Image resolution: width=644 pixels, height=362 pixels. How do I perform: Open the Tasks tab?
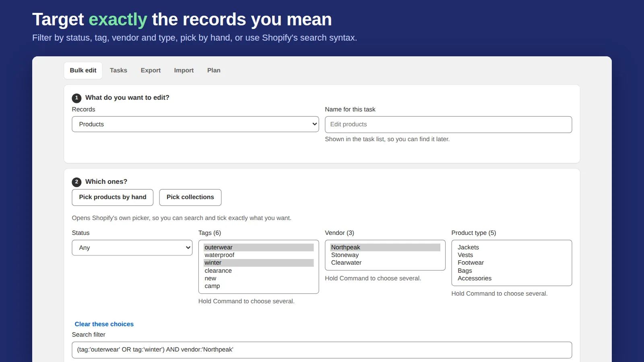coord(118,70)
